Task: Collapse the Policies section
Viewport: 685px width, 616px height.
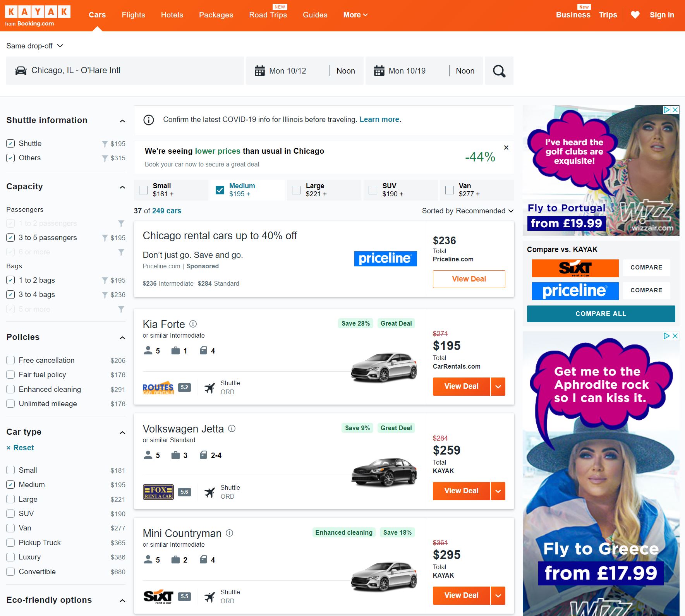Action: [x=122, y=338]
